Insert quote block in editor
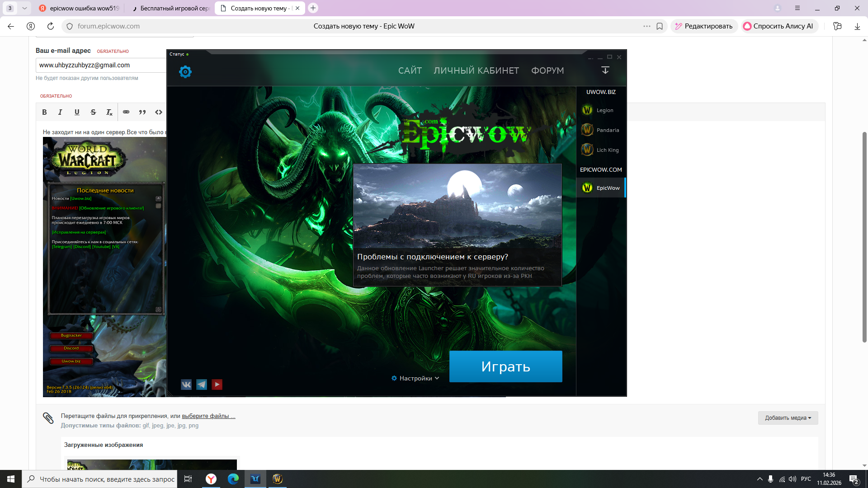This screenshot has width=868, height=488. (x=142, y=112)
